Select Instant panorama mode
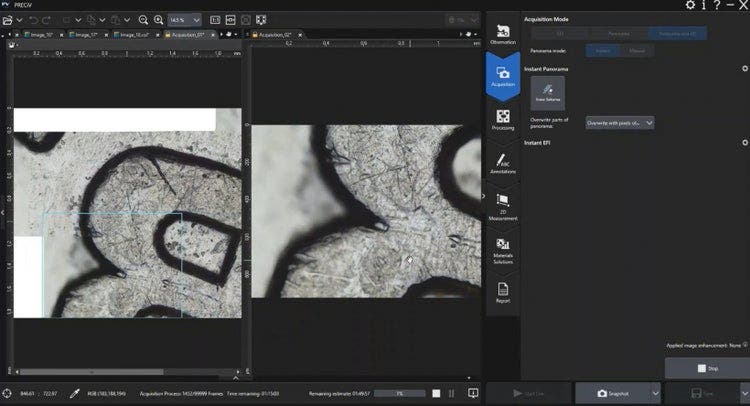Screen dimensions: 750x406 (x=601, y=50)
